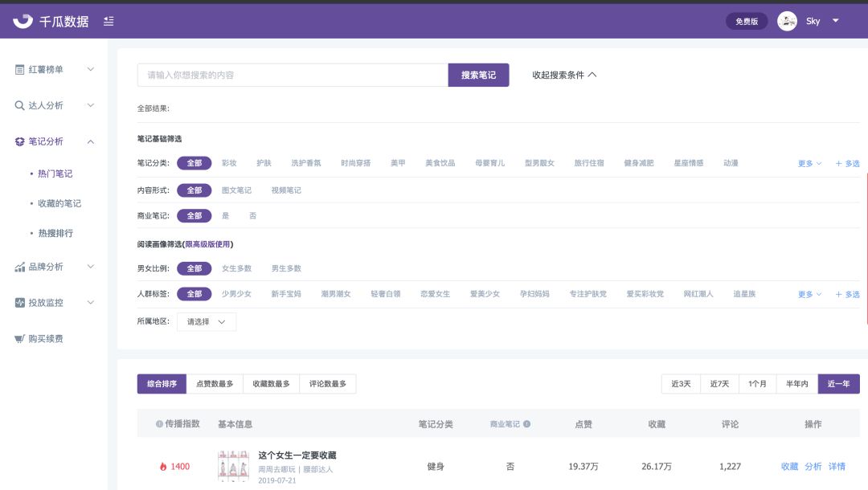Collapse search conditions via 收起搜索条件
The width and height of the screenshot is (868, 490).
564,75
